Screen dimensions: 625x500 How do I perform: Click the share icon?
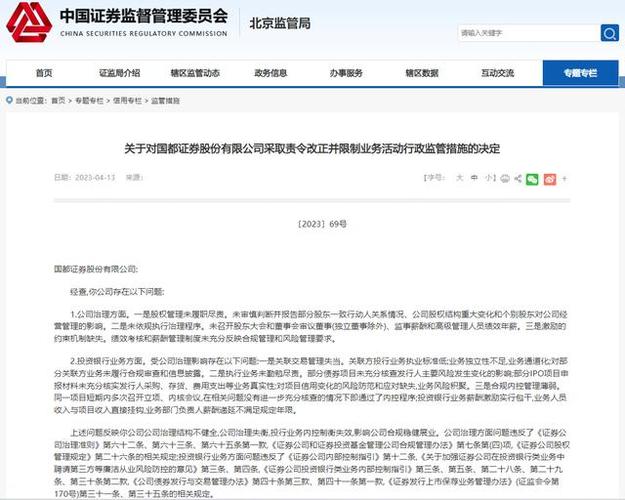coord(518,178)
